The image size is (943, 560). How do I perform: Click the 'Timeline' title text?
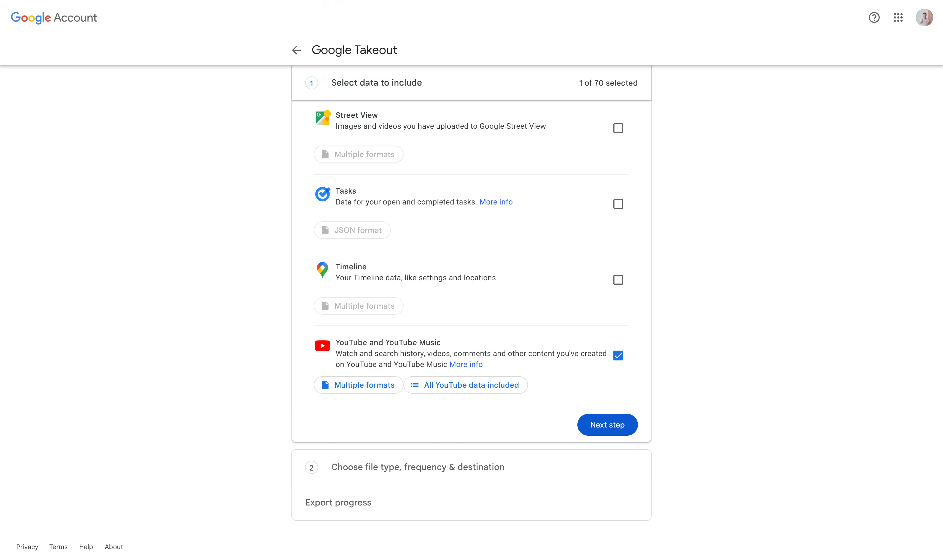tap(351, 267)
